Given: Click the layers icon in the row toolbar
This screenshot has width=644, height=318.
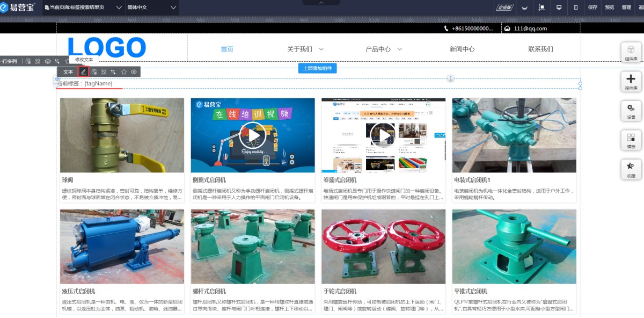Looking at the screenshot, I should point(48,61).
